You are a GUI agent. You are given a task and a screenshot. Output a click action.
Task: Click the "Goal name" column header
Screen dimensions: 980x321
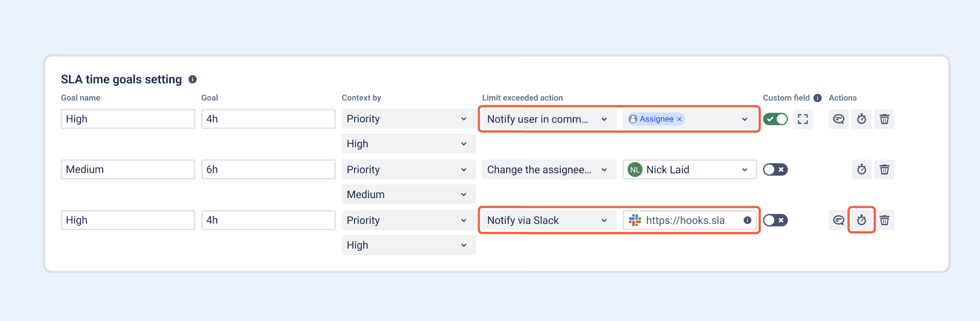coord(81,98)
